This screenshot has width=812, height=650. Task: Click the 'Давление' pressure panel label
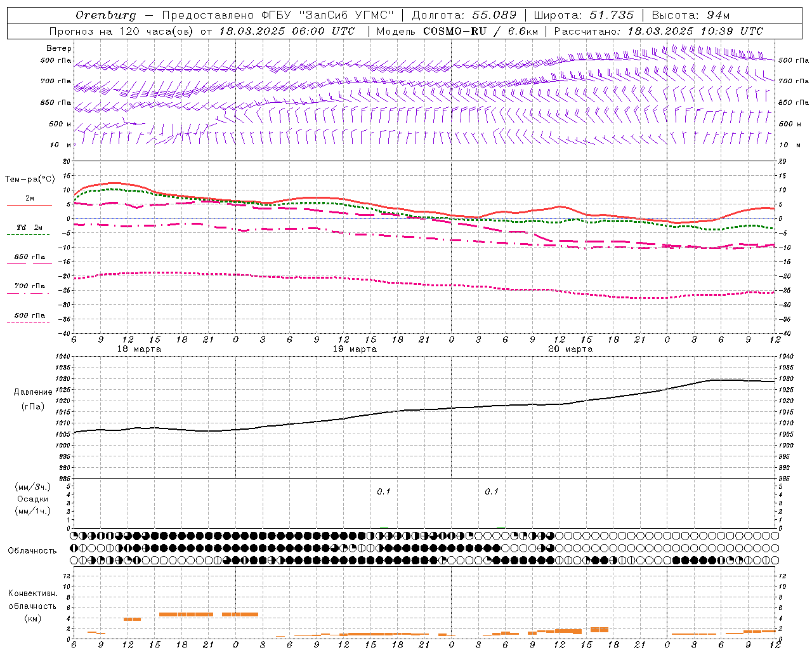click(x=33, y=392)
